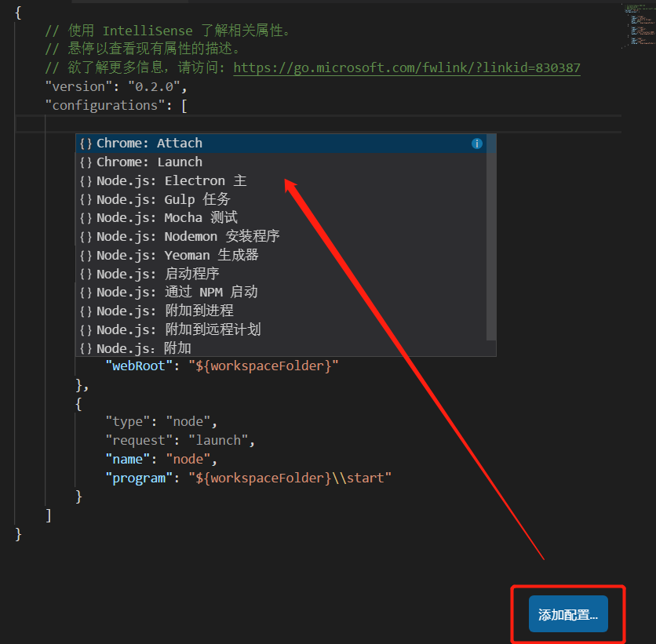
Task: Click the braces icon beside Mocha 测试
Action: point(86,218)
